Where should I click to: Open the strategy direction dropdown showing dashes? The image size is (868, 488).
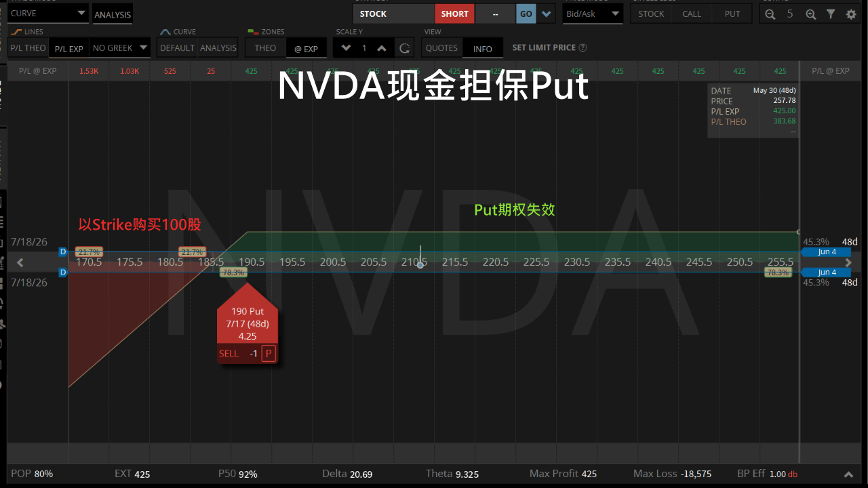tap(495, 14)
